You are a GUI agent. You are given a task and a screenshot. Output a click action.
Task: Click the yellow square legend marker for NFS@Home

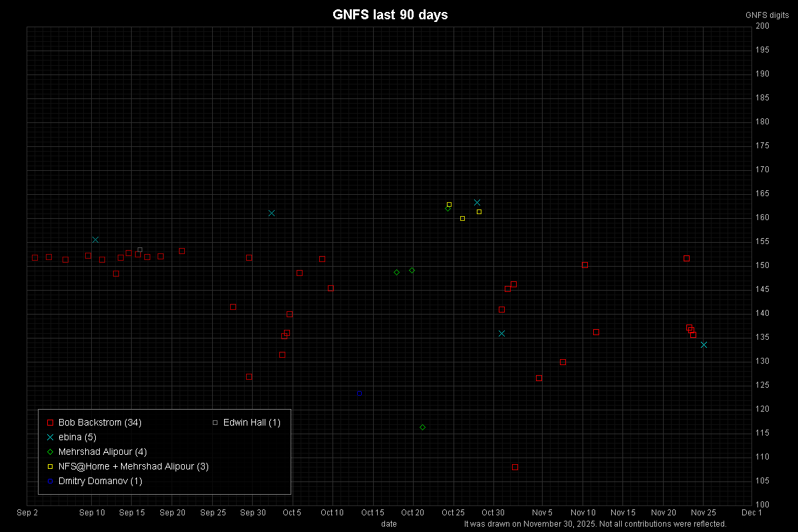click(x=50, y=466)
